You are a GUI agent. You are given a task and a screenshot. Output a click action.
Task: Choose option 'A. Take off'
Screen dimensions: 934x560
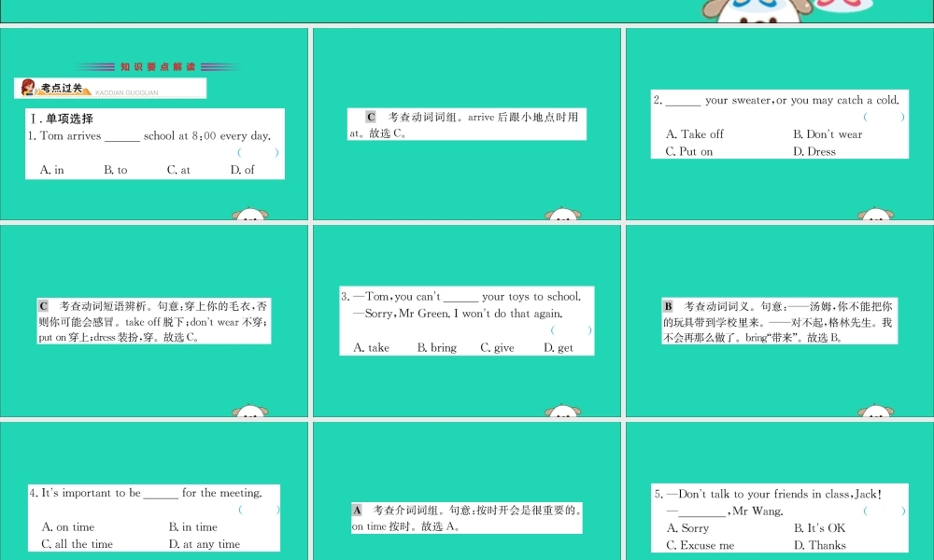(695, 134)
